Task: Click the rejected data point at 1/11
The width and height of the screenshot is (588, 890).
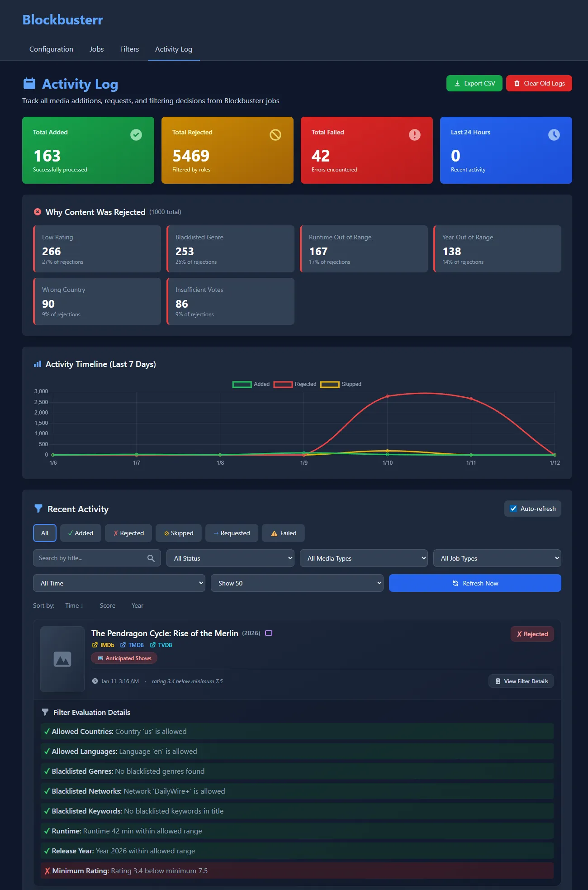Action: tap(471, 399)
